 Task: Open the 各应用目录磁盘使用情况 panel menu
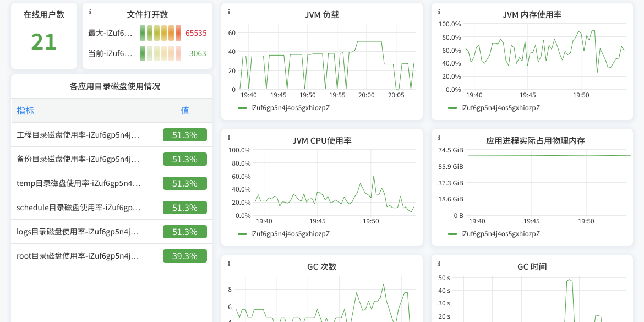pyautogui.click(x=111, y=86)
